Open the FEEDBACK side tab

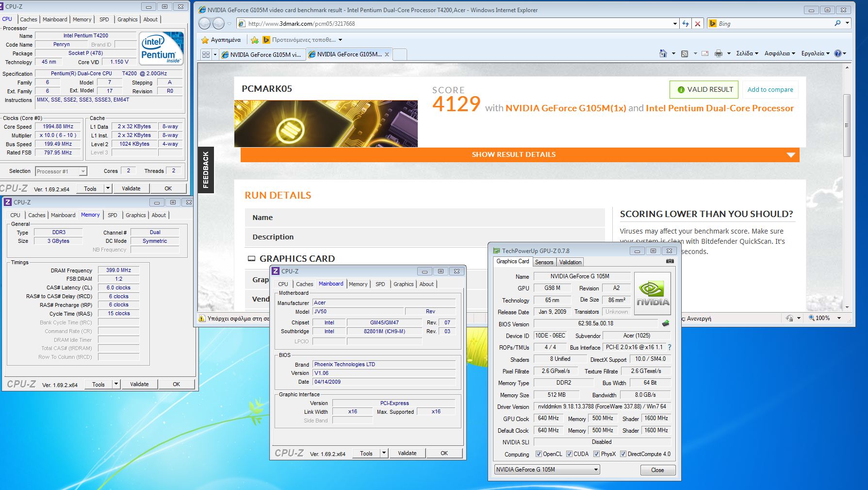tap(206, 170)
